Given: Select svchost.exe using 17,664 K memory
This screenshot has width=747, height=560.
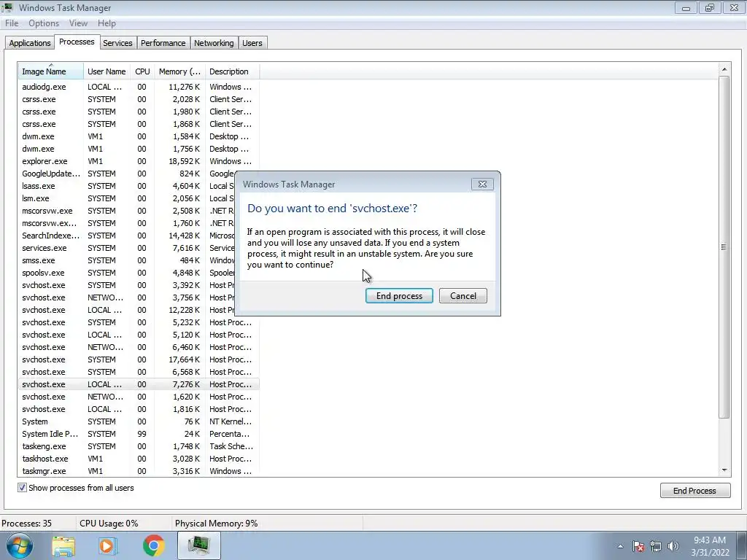Looking at the screenshot, I should coord(139,359).
